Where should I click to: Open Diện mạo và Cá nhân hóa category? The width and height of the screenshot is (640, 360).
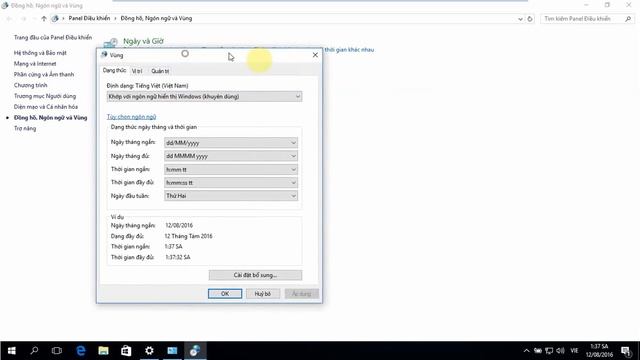click(46, 107)
